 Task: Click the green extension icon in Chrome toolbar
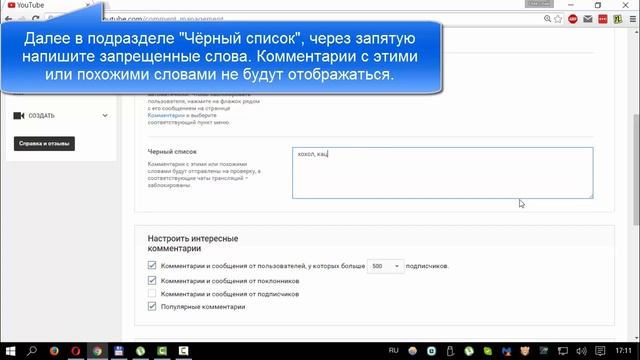(x=618, y=19)
